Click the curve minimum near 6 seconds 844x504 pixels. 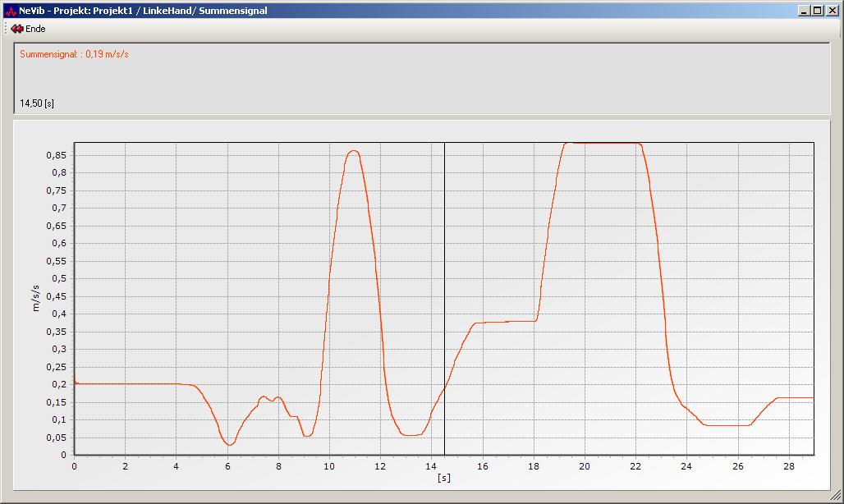pyautogui.click(x=230, y=445)
